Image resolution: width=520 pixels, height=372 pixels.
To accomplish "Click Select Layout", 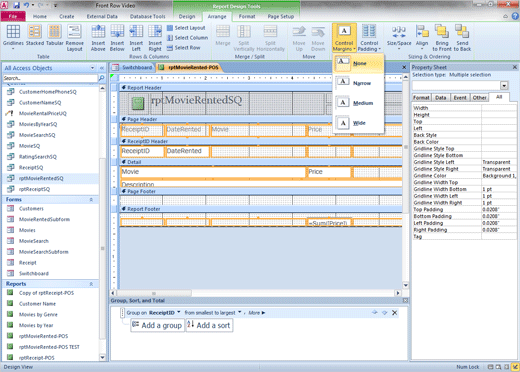I will click(x=186, y=28).
